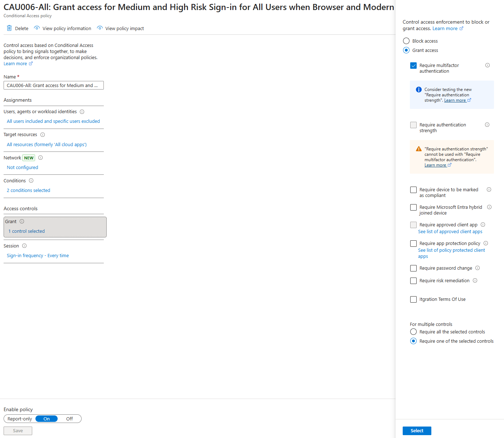Image resolution: width=504 pixels, height=438 pixels.
Task: Turn the policy Off
Action: click(69, 419)
